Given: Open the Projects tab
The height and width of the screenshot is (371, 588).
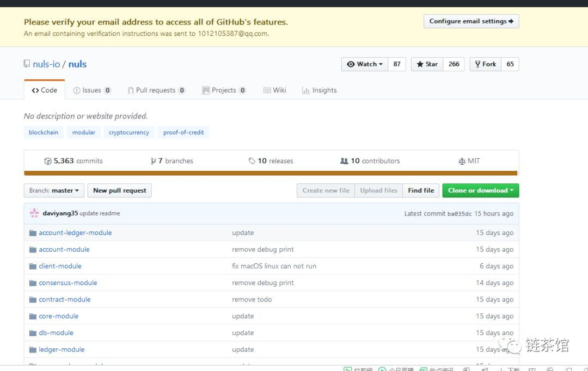Looking at the screenshot, I should pos(224,90).
